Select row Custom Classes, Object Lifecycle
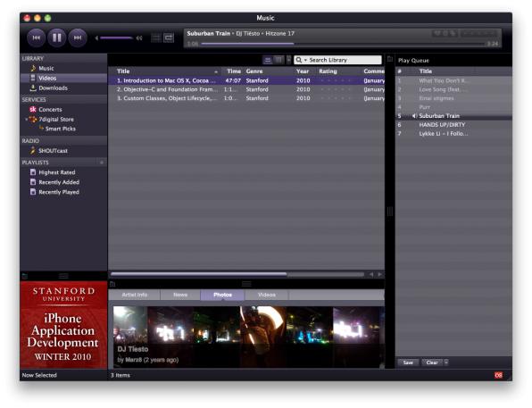Image resolution: width=532 pixels, height=408 pixels. coord(246,98)
